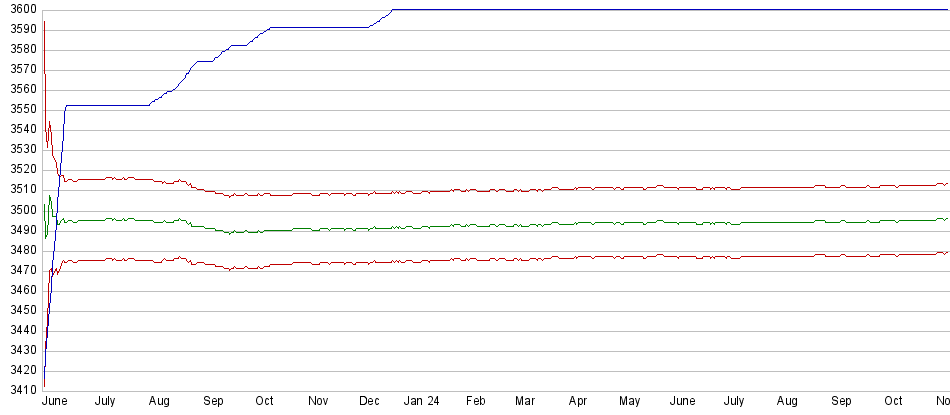Screen dimensions: 950x415
Task: Click the 3500 y-axis label
Action: 20,210
